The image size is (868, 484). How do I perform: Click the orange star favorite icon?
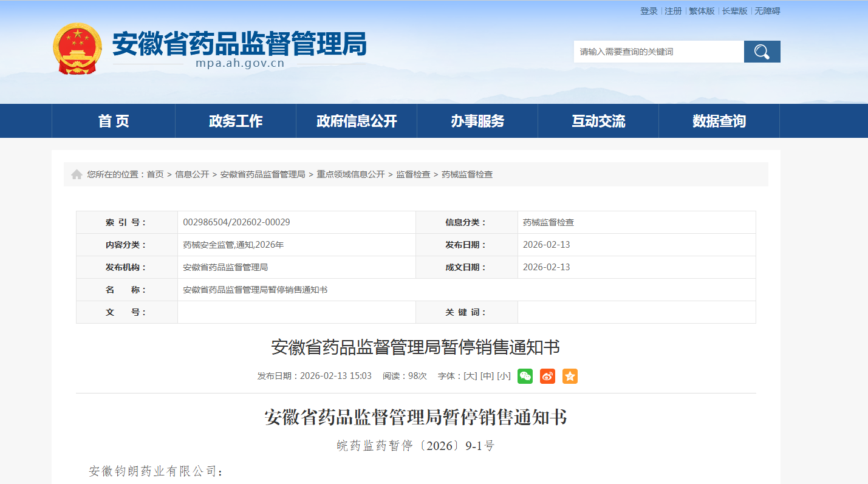(570, 376)
